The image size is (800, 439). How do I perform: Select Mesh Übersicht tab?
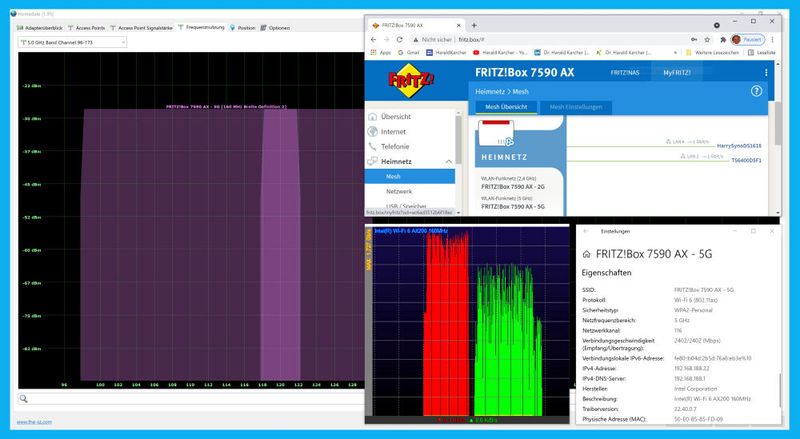pos(506,107)
